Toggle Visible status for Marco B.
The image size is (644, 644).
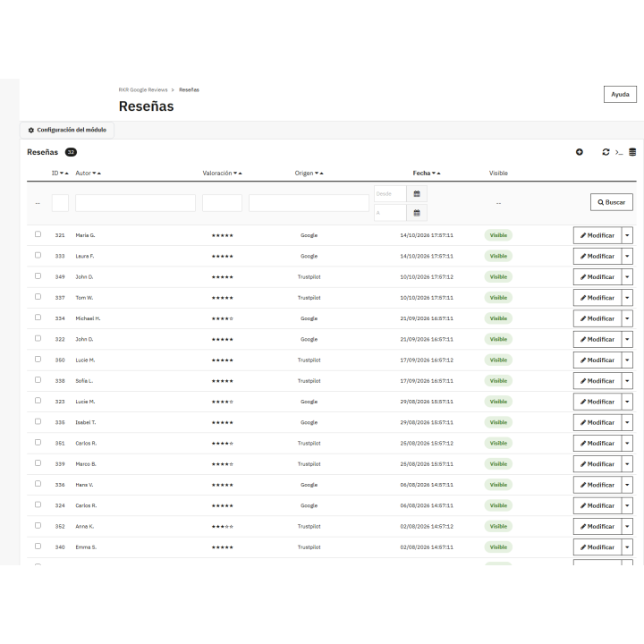point(498,464)
